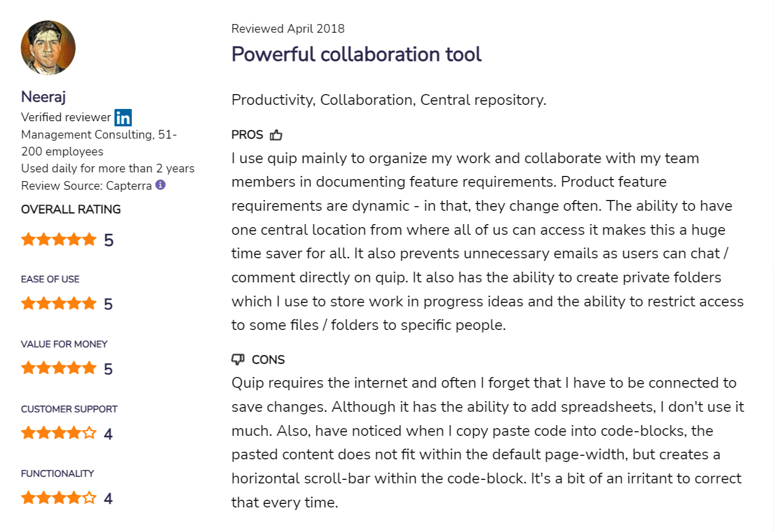Click the thumbs-down Cons icon

click(x=238, y=360)
